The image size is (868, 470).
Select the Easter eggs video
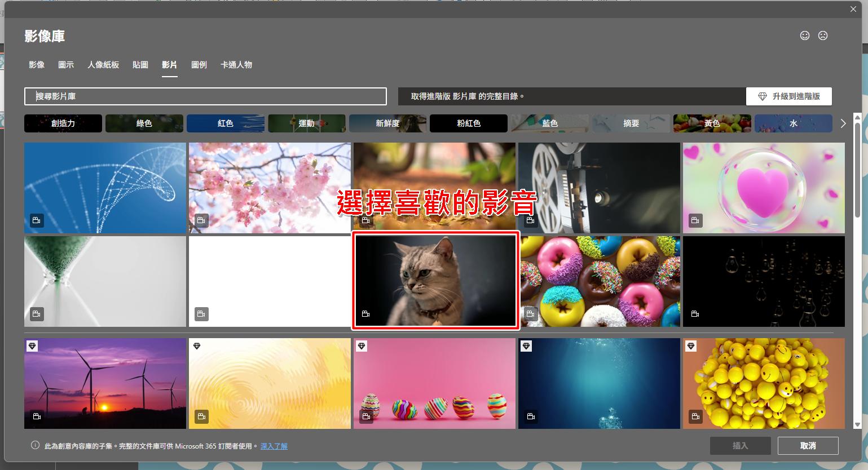pos(434,383)
